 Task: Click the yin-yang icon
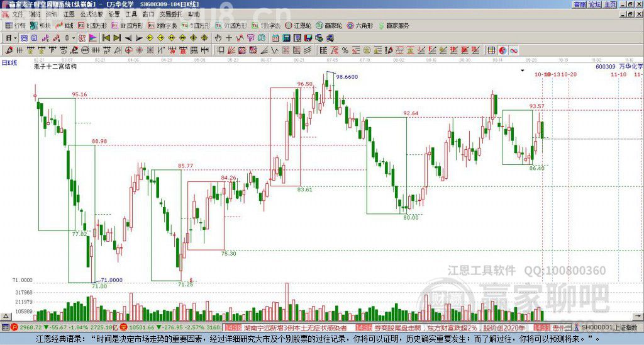click(x=502, y=50)
